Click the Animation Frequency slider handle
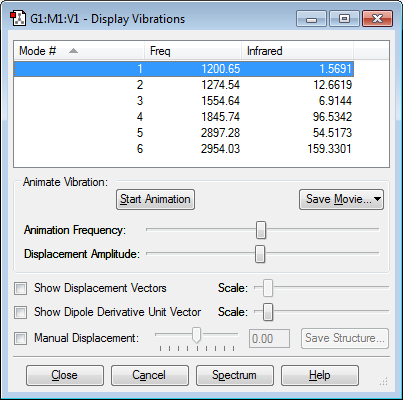Viewport: 403px width, 400px height. click(x=261, y=230)
